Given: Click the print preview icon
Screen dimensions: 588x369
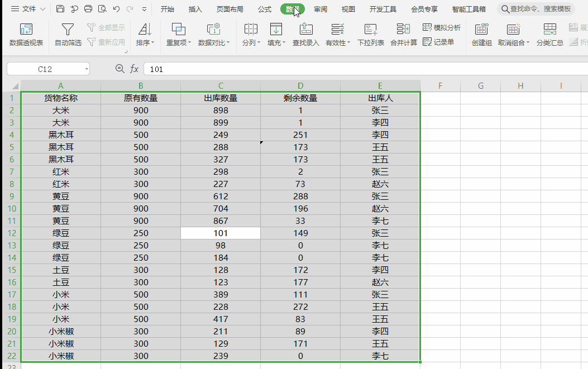Looking at the screenshot, I should point(102,9).
